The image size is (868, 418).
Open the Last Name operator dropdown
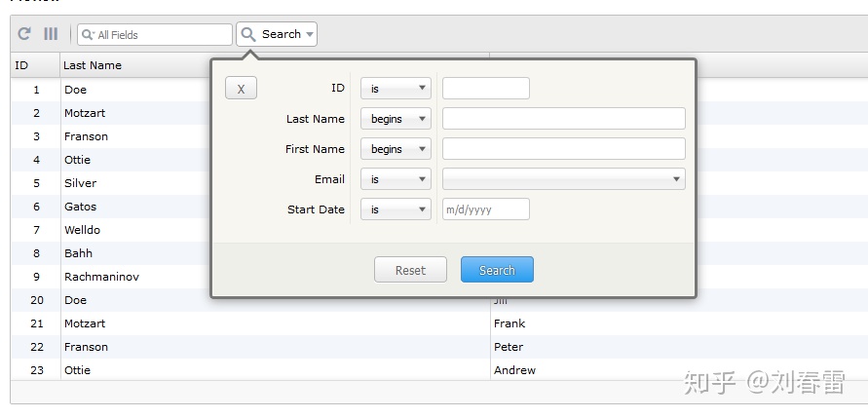tap(396, 119)
